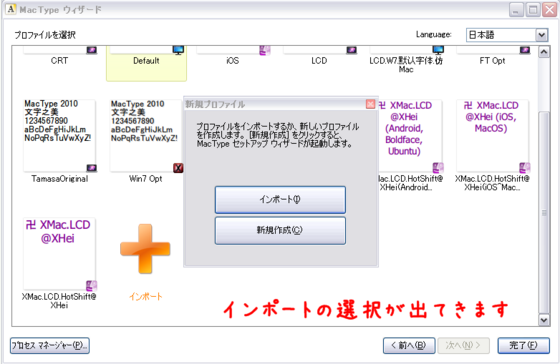This screenshot has width=560, height=364.
Task: Select the CRT profile label
Action: [x=59, y=61]
